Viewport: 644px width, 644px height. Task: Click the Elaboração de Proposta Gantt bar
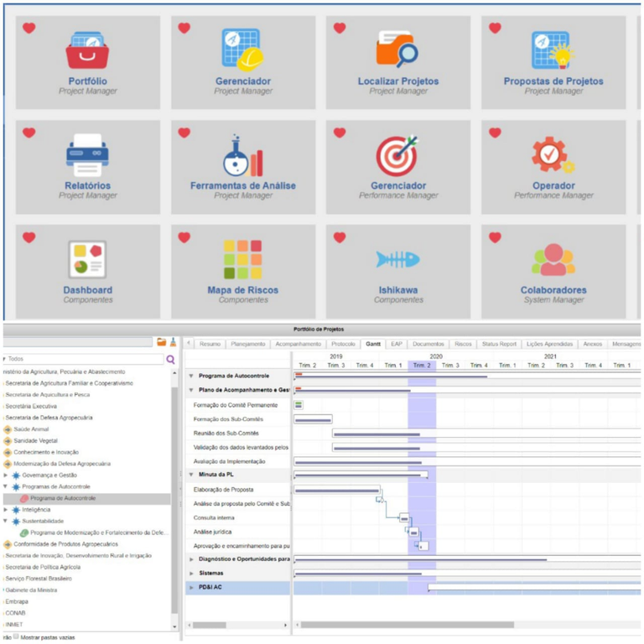coord(336,490)
